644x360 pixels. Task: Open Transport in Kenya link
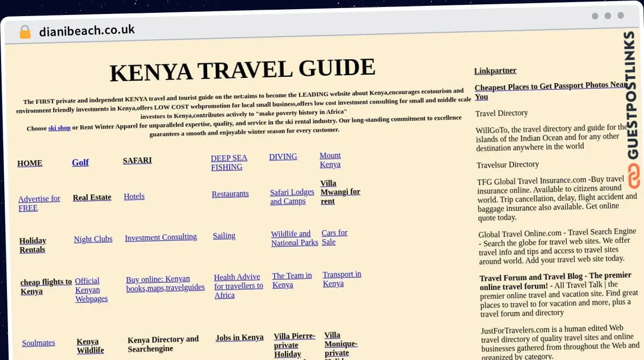point(342,279)
